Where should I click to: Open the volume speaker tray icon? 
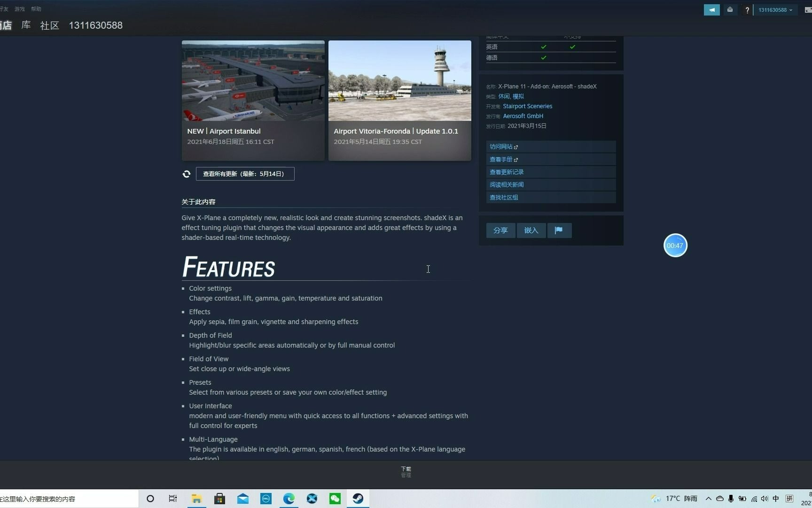[765, 499]
